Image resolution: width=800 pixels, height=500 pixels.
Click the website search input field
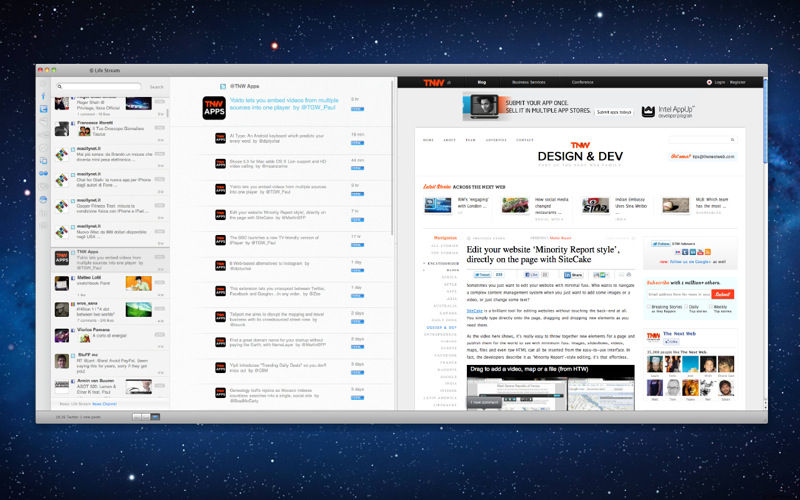[702, 139]
